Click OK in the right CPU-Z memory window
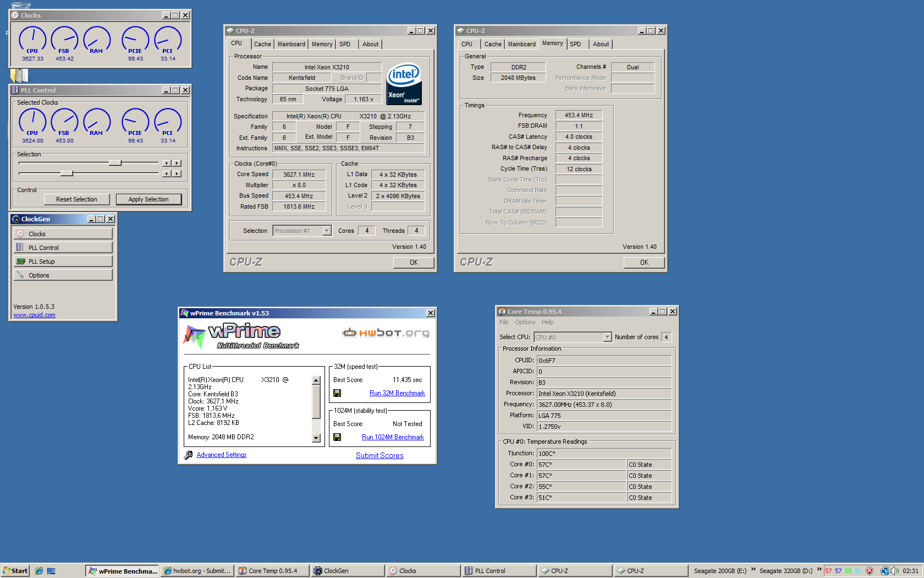This screenshot has height=578, width=924. click(x=644, y=263)
